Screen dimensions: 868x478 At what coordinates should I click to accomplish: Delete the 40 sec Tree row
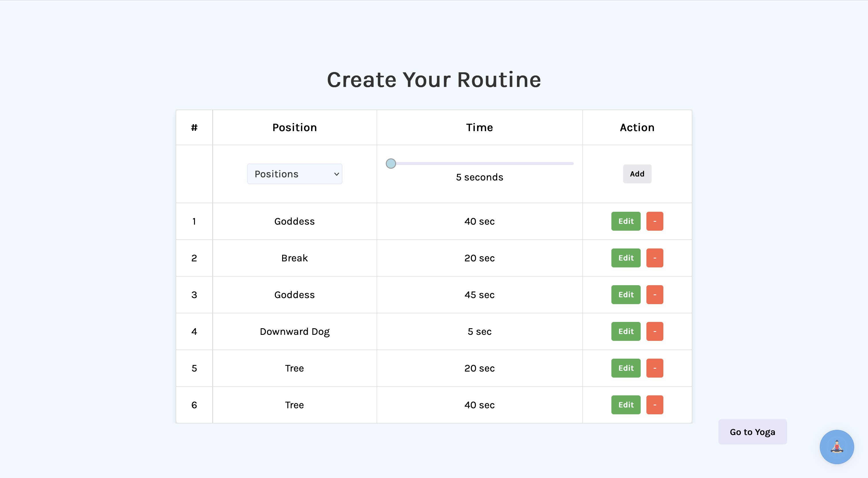654,405
